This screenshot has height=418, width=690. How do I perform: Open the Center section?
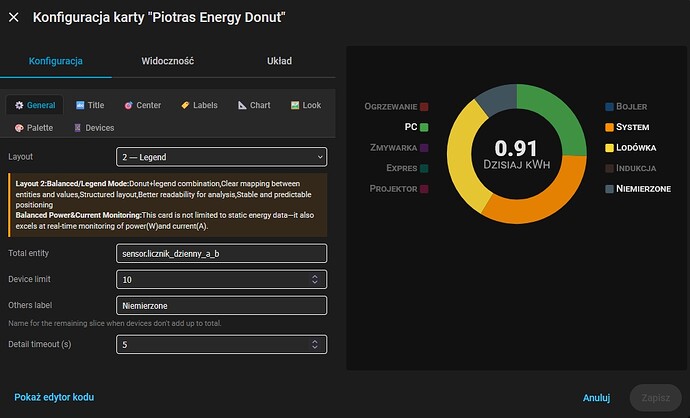(x=143, y=105)
